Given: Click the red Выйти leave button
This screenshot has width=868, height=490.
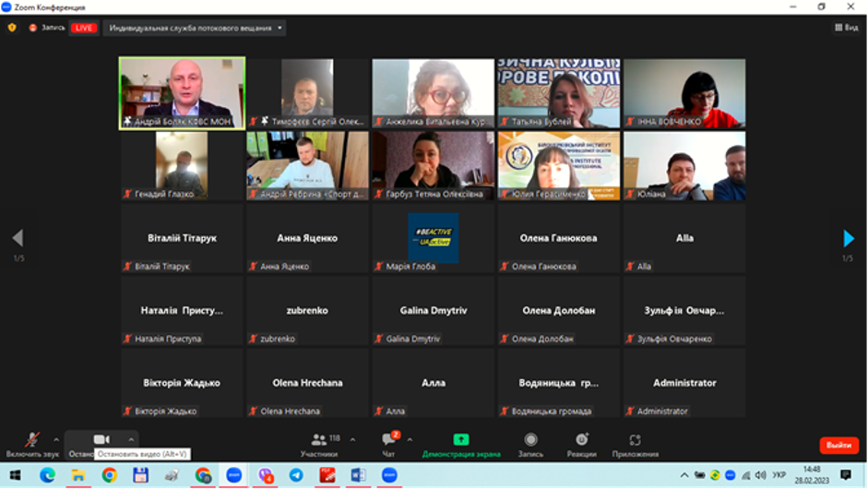Looking at the screenshot, I should [838, 445].
